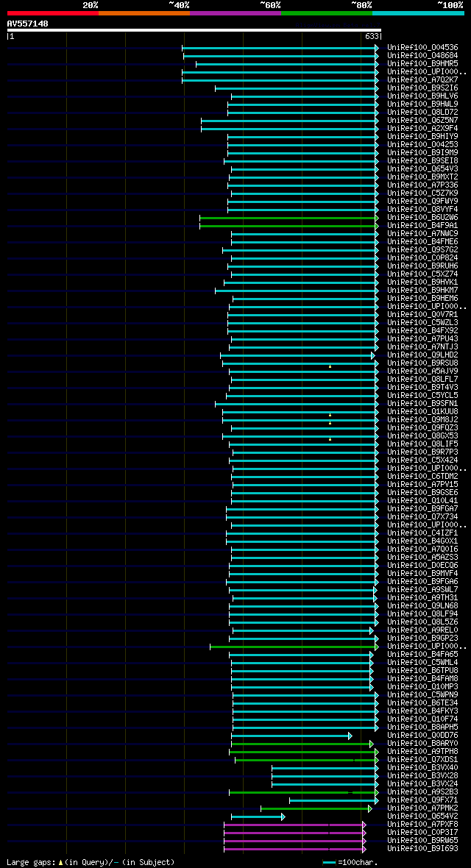Click the purple ~60% identity legend segment
The image size is (471, 868).
[235, 13]
